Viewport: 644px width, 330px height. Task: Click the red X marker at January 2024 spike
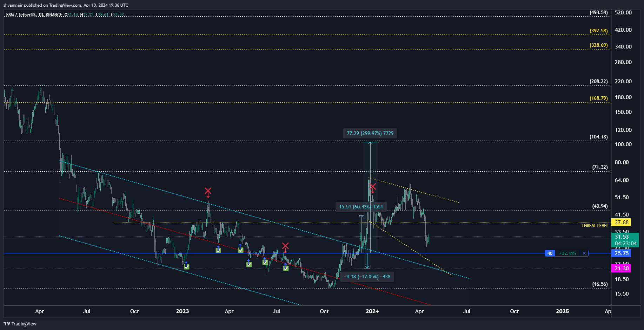tap(373, 187)
